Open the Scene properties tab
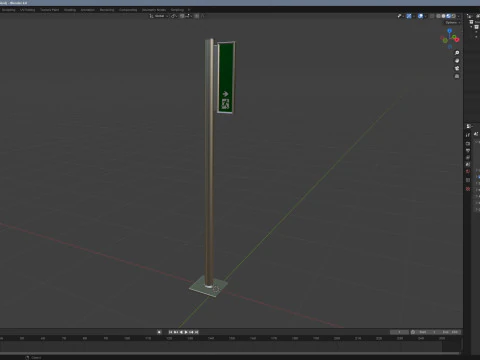 click(x=468, y=164)
